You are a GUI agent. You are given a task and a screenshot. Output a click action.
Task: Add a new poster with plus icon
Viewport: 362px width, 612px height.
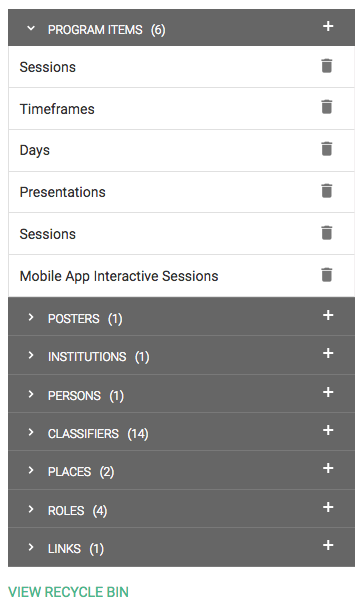click(x=328, y=315)
